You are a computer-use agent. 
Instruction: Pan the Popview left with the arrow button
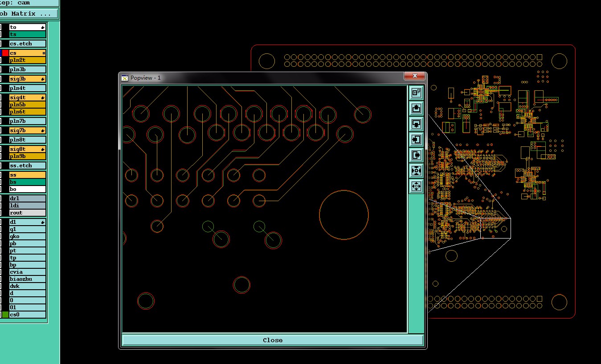click(x=416, y=139)
